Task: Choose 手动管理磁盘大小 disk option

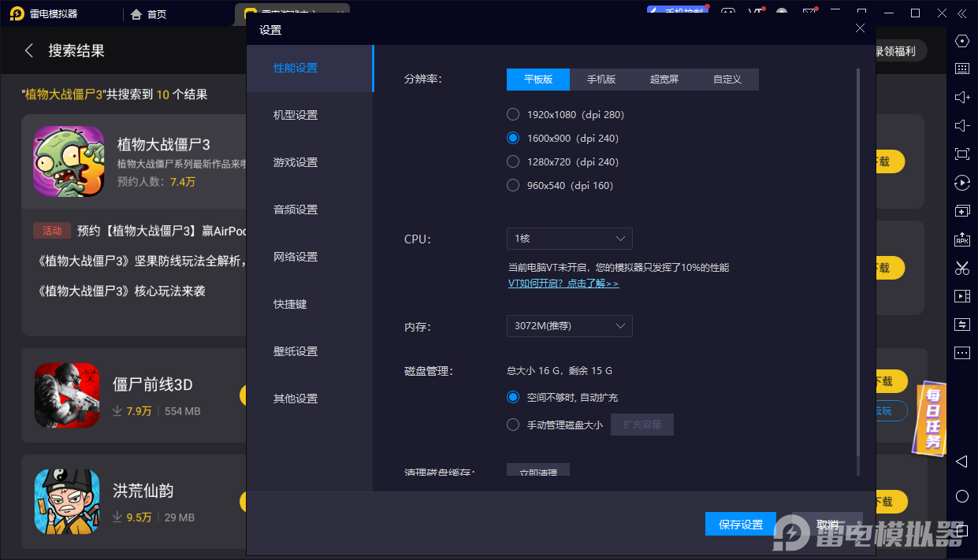Action: (513, 425)
